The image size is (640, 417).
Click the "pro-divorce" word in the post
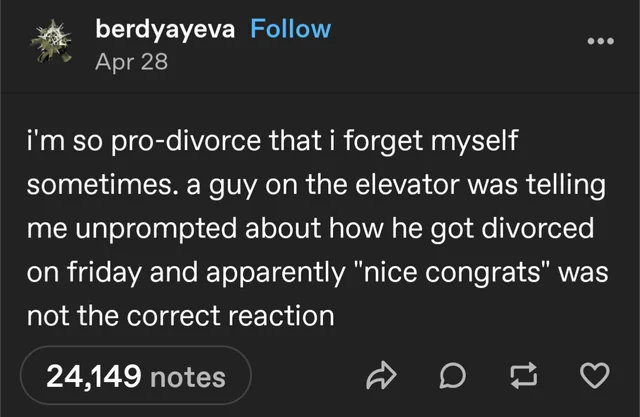[169, 142]
